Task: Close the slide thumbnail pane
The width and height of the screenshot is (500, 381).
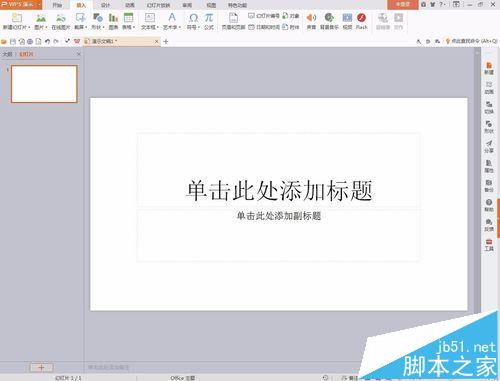Action: [79, 54]
